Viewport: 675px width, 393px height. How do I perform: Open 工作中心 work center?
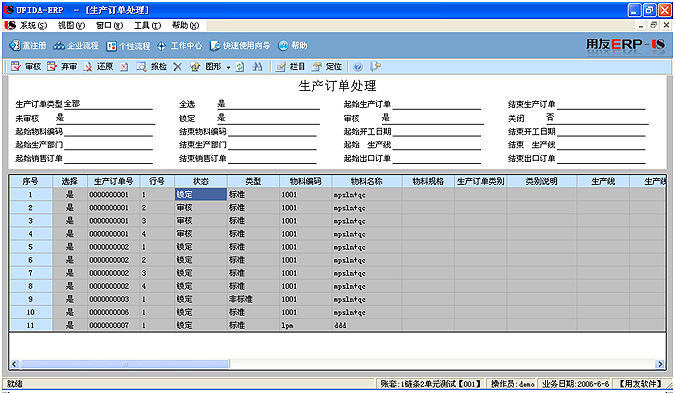[x=180, y=46]
